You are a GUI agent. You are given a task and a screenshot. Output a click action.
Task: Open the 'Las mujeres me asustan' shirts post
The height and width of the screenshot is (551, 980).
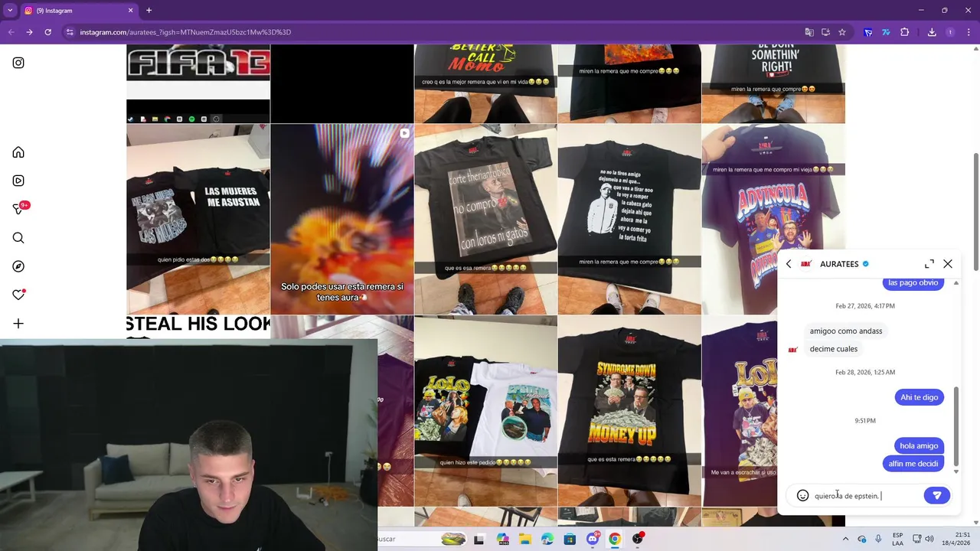point(198,219)
